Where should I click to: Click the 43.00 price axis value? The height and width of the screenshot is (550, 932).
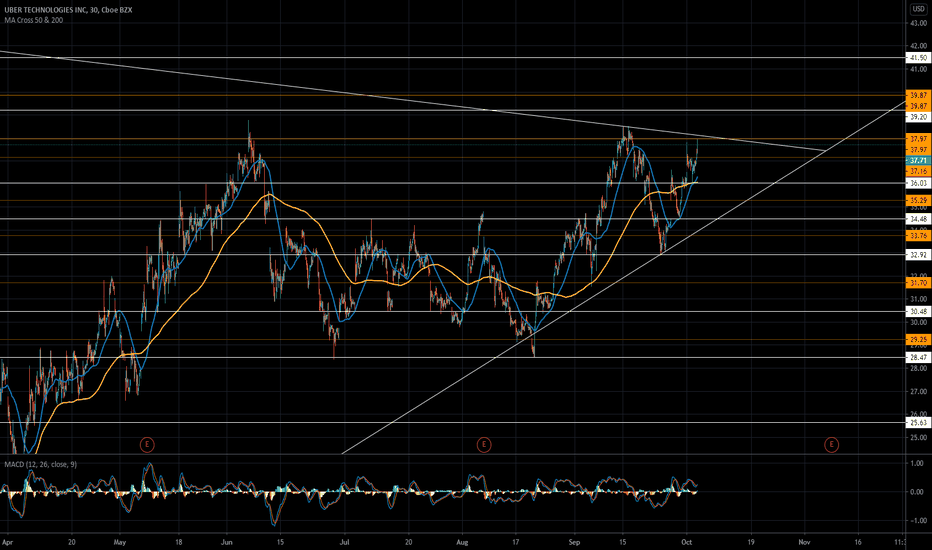(x=918, y=23)
